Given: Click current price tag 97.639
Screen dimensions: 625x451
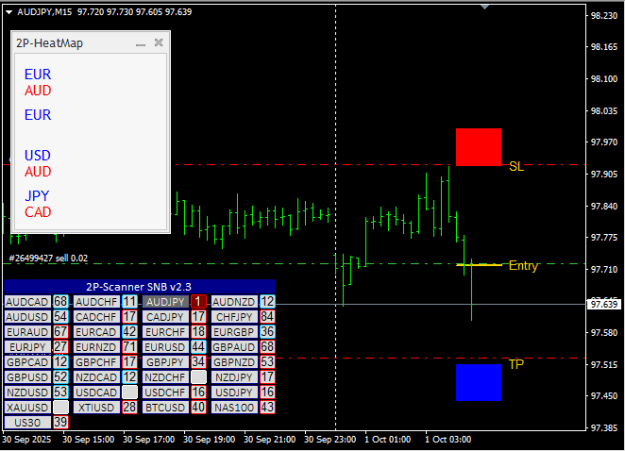Looking at the screenshot, I should (604, 305).
